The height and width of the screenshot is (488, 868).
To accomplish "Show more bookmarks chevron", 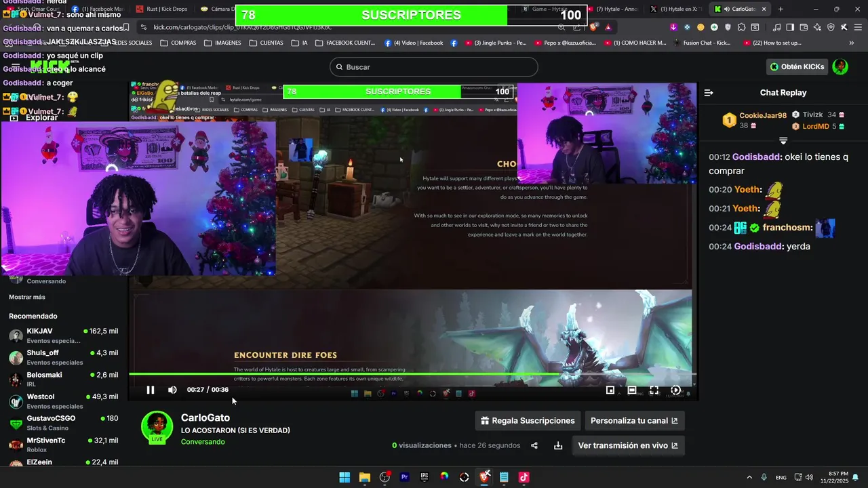I will point(852,43).
